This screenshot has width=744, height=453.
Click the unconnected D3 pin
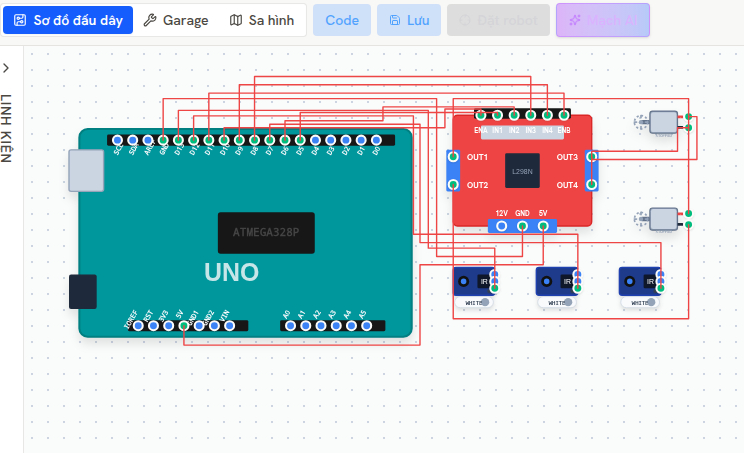331,140
